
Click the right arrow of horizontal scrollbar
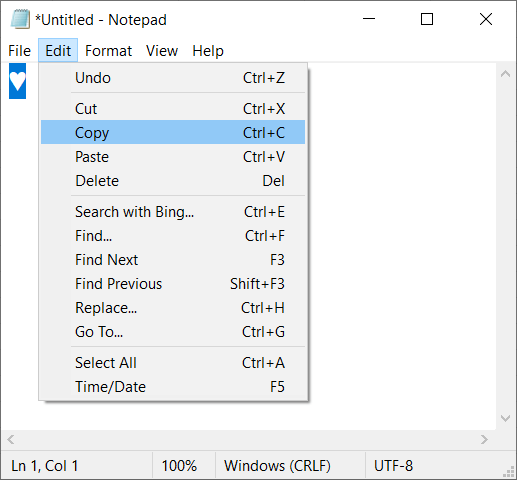pos(484,439)
